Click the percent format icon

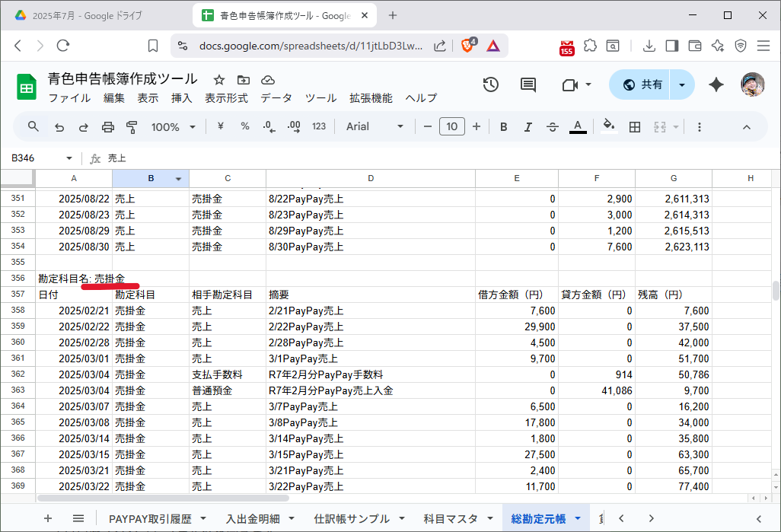[x=244, y=126]
